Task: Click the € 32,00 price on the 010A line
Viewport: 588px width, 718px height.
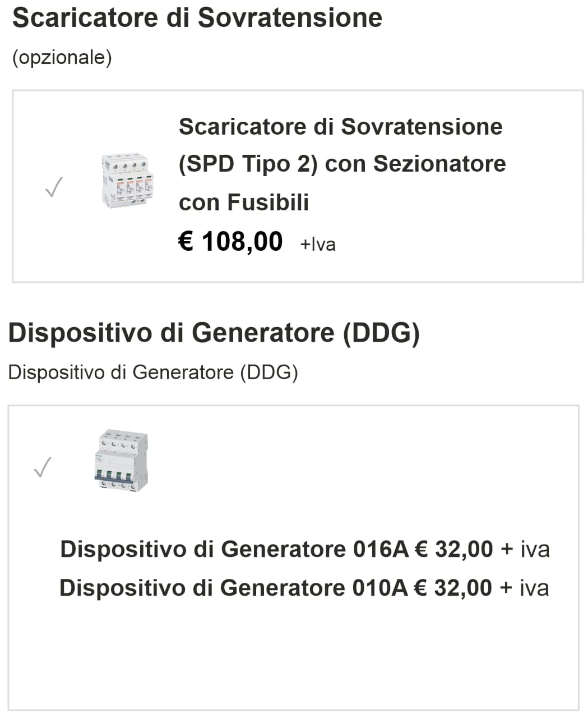Action: point(452,588)
